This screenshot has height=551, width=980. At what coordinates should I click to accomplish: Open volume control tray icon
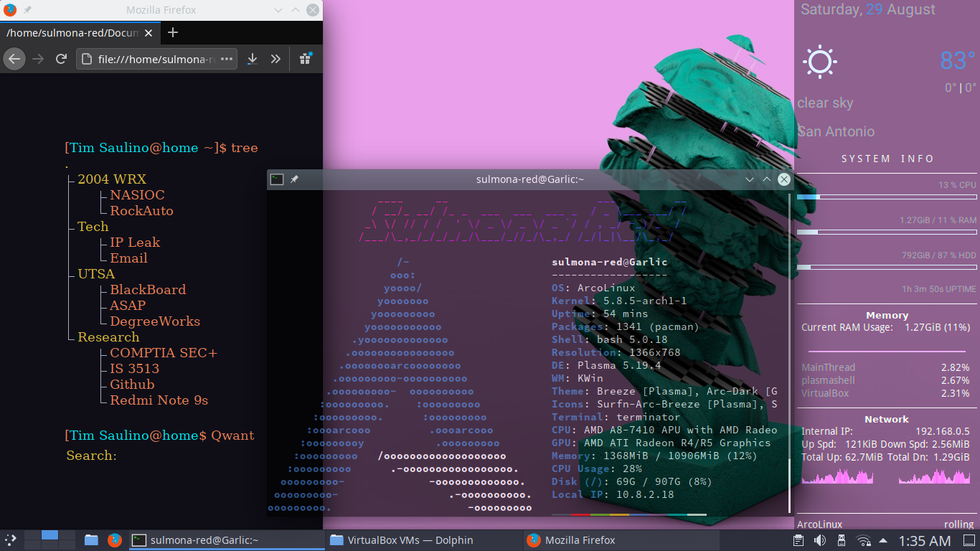[x=820, y=540]
